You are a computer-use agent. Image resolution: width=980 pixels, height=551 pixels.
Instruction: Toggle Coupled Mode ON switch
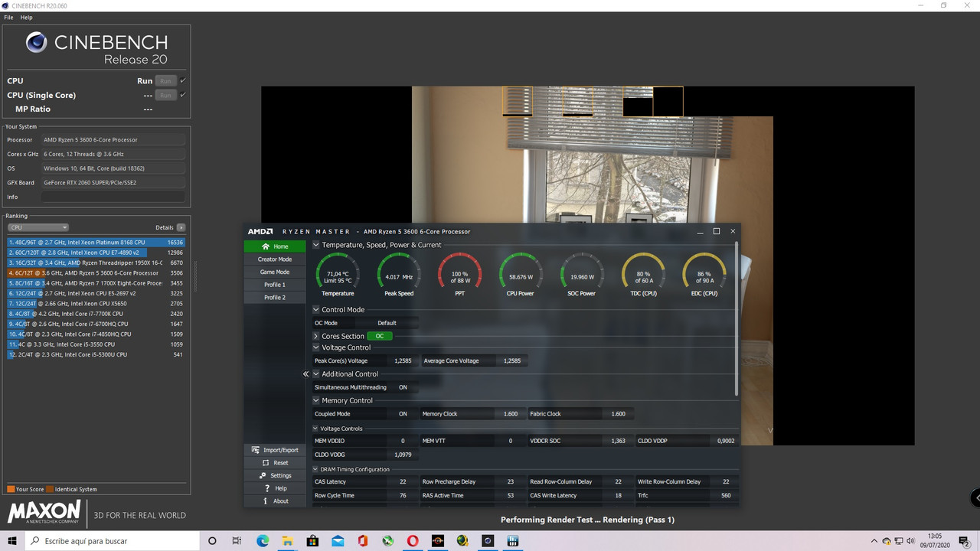[403, 414]
